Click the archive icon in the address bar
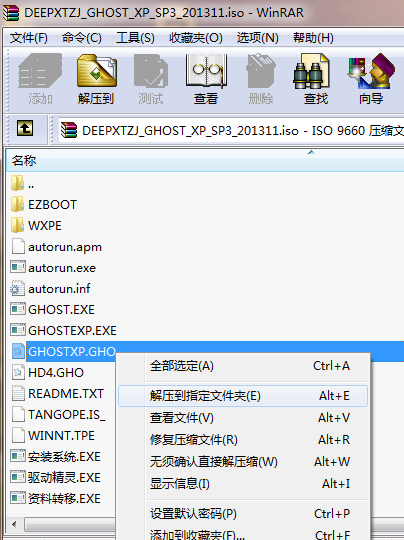The image size is (404, 540). (x=69, y=130)
